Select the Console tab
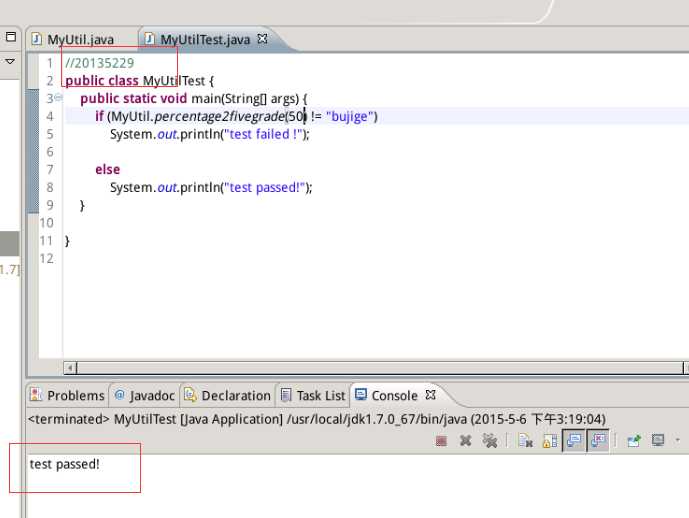The image size is (689, 518). 394,395
